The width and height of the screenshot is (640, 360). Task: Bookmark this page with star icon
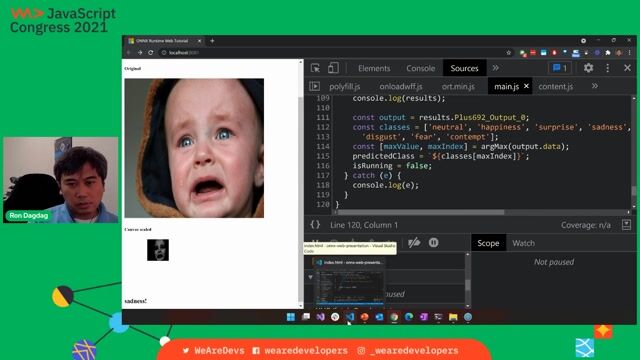pos(509,53)
